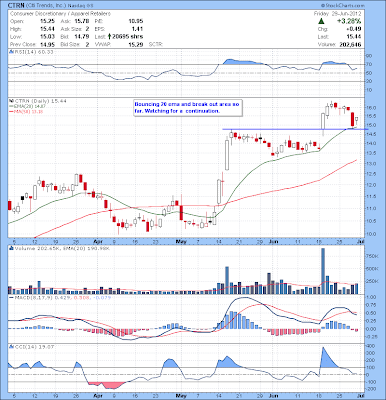Click the tallest volume bar in mid-June
This screenshot has width=386, height=400.
coord(323,271)
